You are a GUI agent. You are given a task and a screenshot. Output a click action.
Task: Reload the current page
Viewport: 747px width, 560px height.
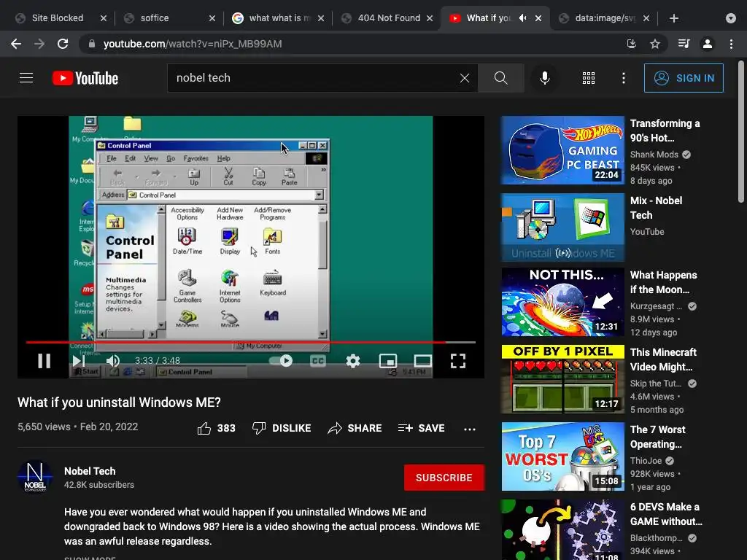tap(63, 44)
